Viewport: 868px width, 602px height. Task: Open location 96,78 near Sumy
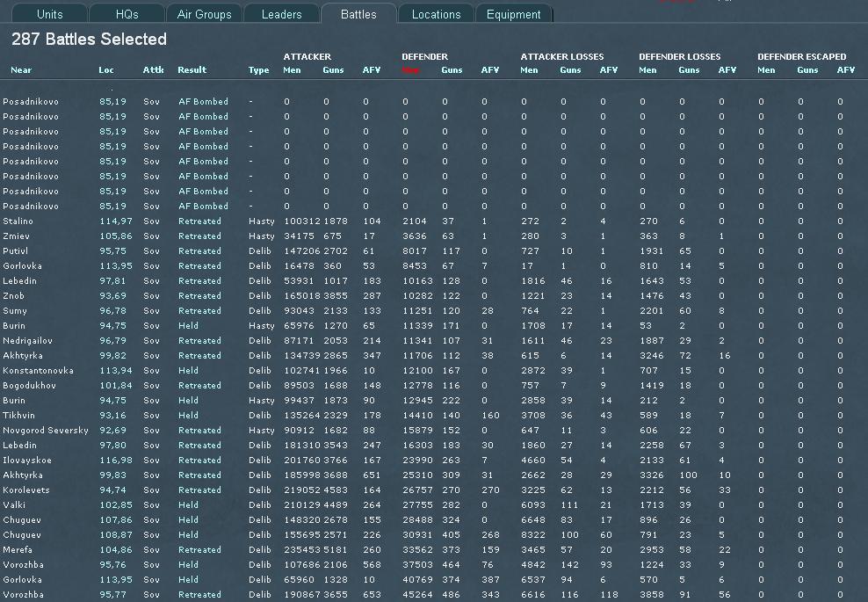[113, 311]
